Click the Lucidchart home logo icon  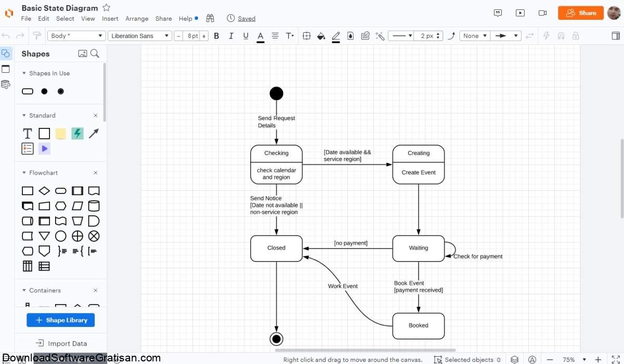9,13
